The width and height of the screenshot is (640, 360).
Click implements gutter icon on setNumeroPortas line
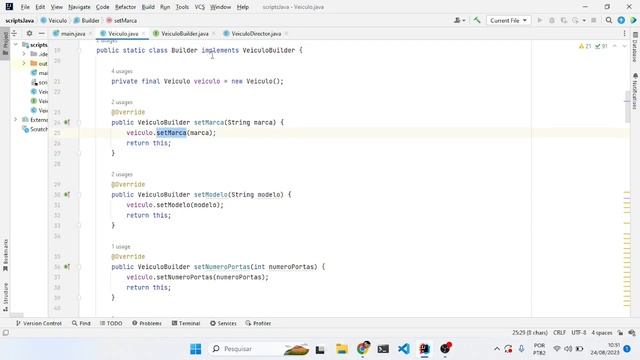(67, 267)
